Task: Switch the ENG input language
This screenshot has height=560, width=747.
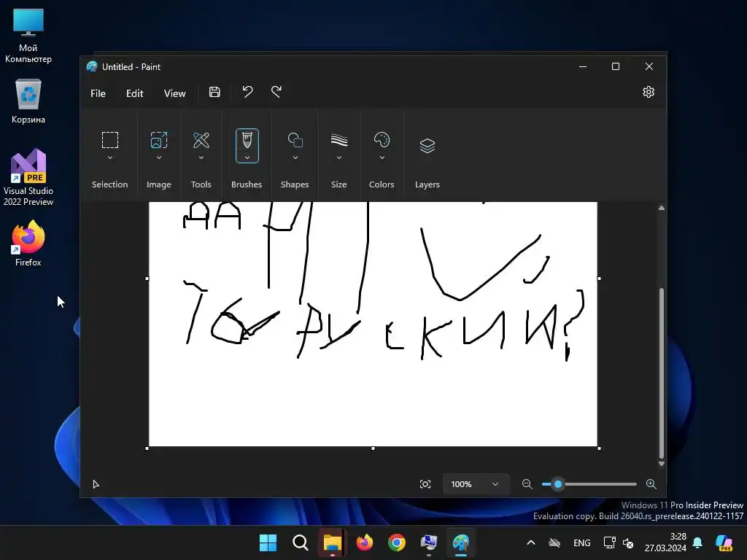Action: click(581, 542)
